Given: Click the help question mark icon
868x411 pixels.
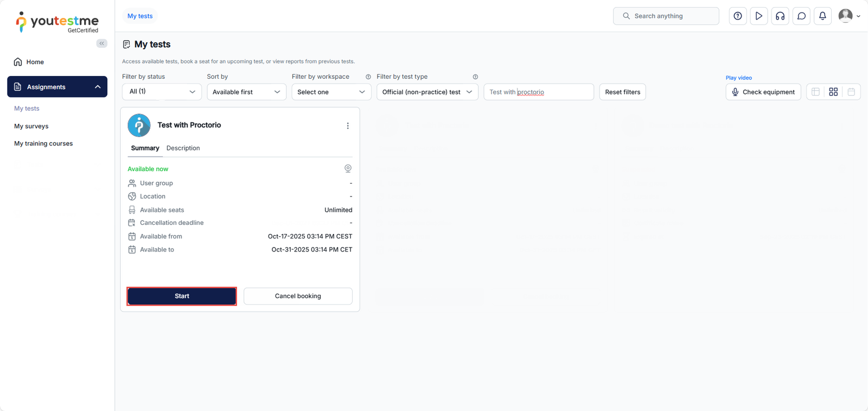Looking at the screenshot, I should [x=737, y=16].
